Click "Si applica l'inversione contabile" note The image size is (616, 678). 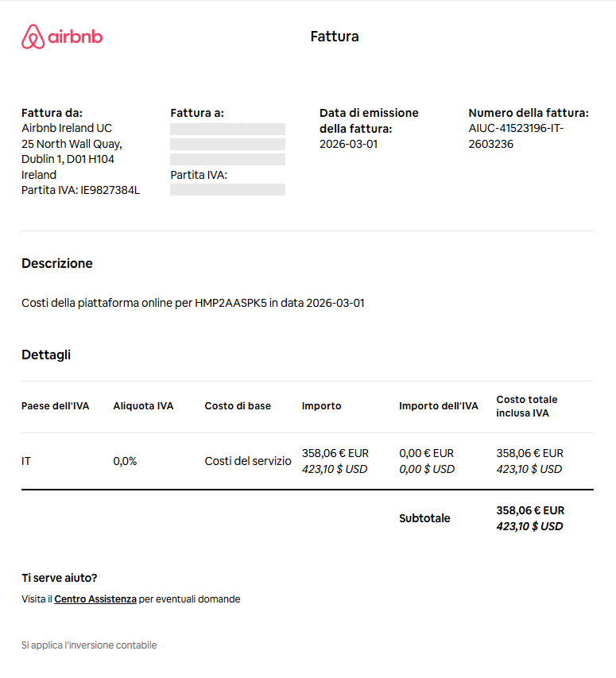pyautogui.click(x=89, y=645)
